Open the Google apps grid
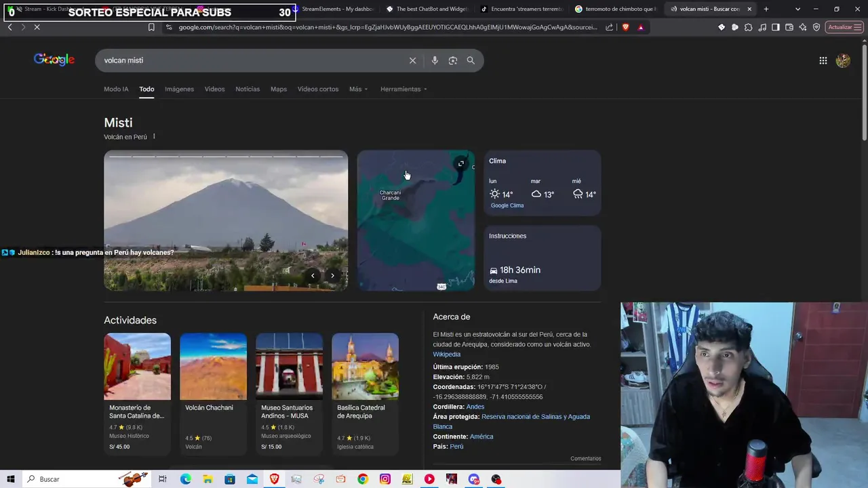The image size is (868, 488). (x=823, y=60)
